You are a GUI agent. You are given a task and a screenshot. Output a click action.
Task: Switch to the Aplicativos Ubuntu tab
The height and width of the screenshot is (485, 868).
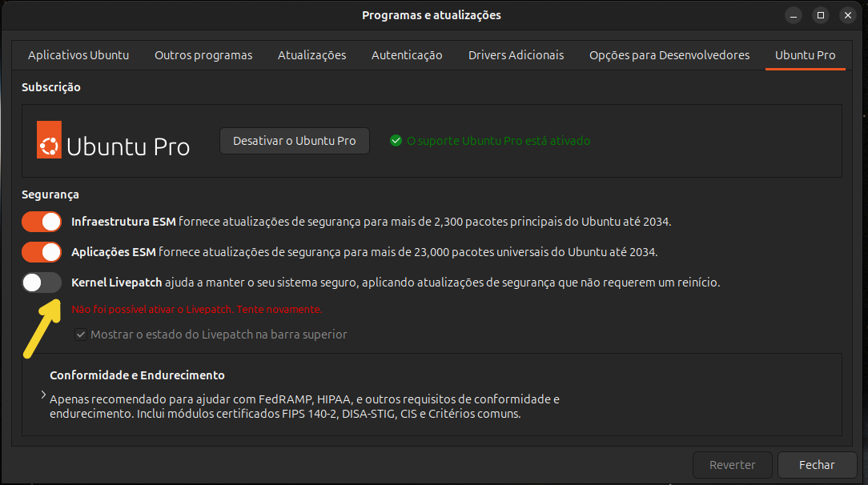(78, 55)
